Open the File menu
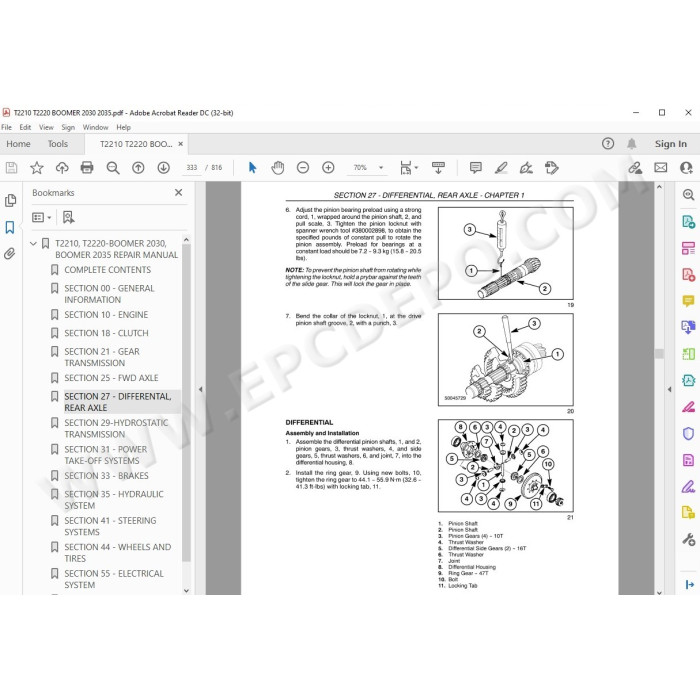 coord(6,127)
